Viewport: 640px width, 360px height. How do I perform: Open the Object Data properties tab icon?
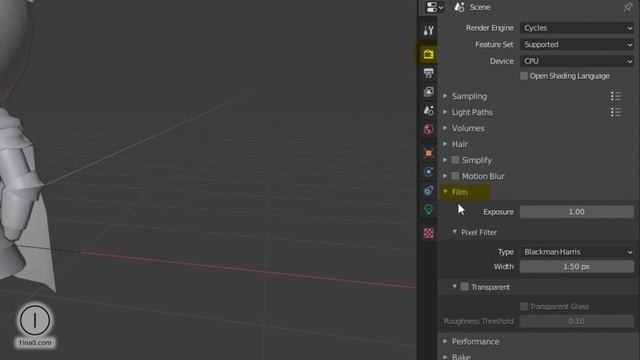(x=428, y=209)
